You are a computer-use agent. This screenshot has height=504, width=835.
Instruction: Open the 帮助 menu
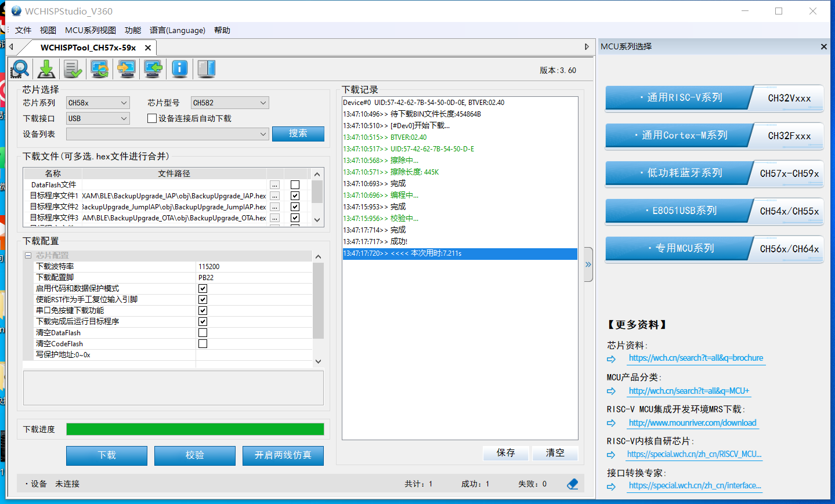click(x=222, y=30)
